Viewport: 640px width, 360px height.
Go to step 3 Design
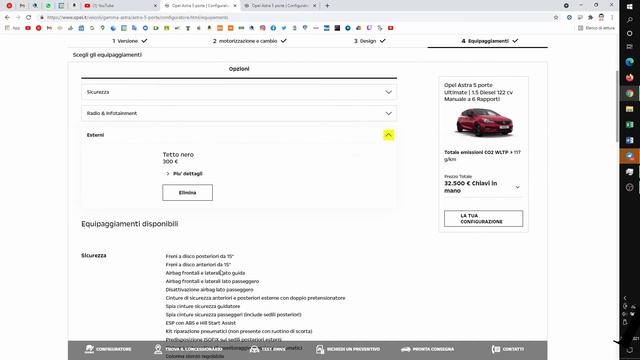tap(369, 41)
